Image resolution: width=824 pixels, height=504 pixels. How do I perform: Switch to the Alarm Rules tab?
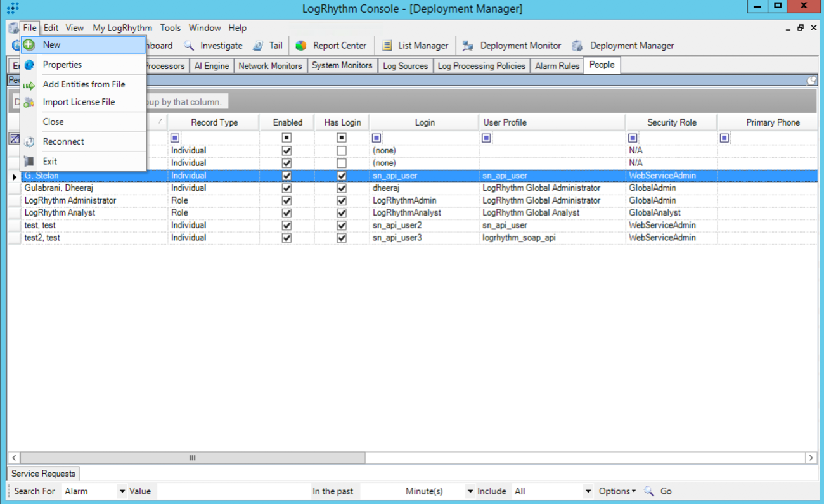coord(557,66)
